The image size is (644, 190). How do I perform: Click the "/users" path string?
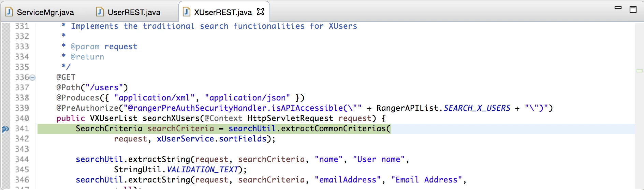tap(104, 87)
